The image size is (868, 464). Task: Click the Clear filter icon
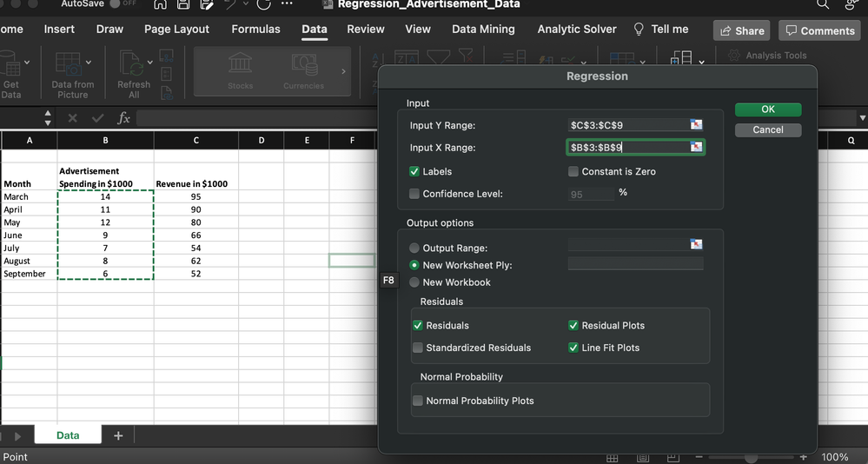[x=466, y=56]
